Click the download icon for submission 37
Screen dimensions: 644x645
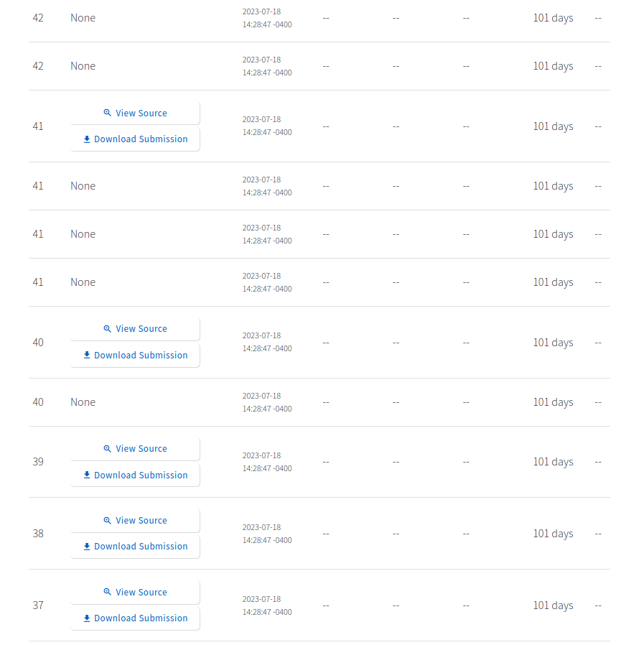tap(87, 618)
